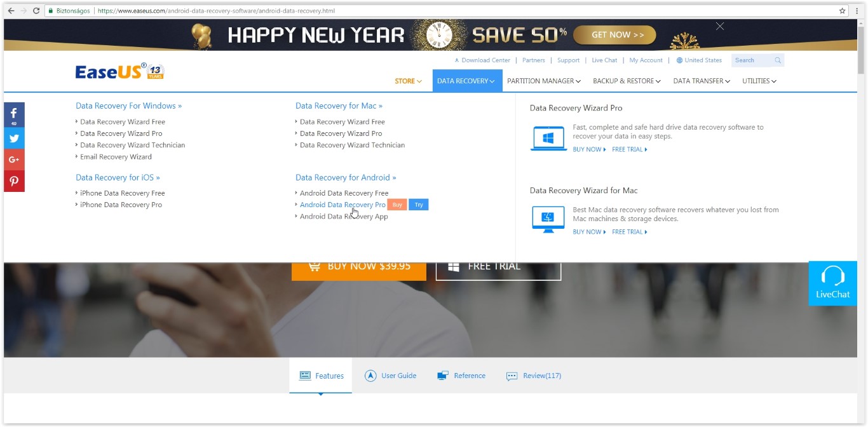Screen dimensions: 868x427
Task: Open the Partners link
Action: coord(534,60)
